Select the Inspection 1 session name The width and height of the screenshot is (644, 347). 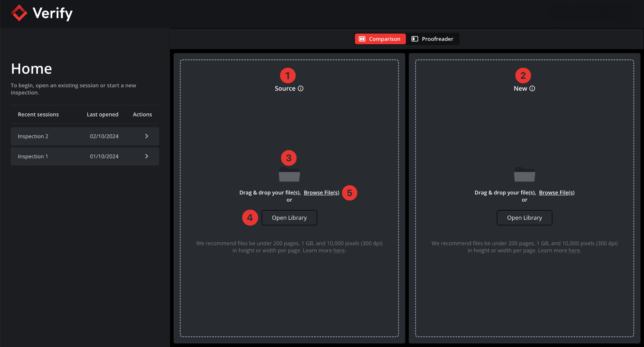pos(33,156)
